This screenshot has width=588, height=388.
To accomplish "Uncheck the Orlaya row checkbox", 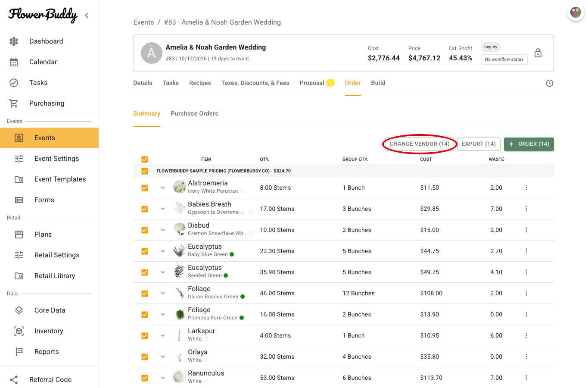I will (145, 357).
